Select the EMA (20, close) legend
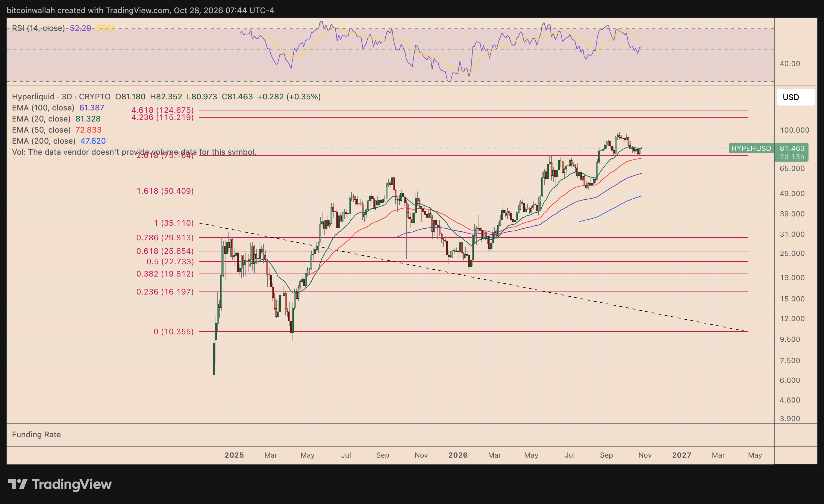824x504 pixels. 56,119
